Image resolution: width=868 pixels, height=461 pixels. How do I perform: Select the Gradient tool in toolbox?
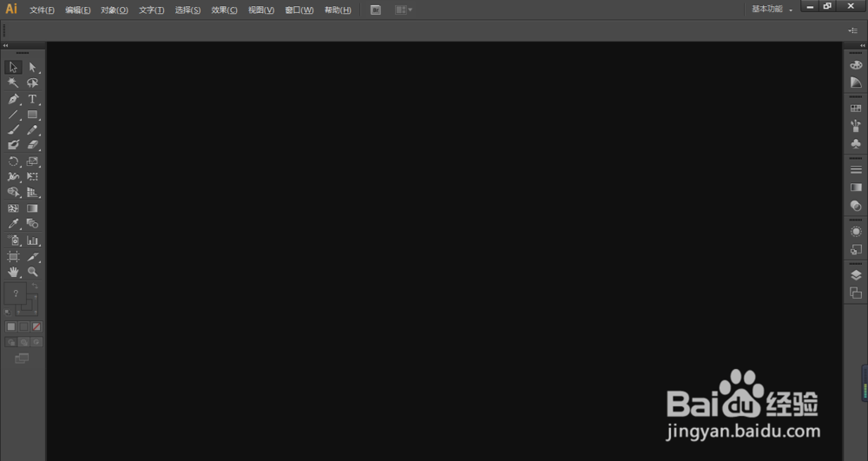[x=33, y=208]
